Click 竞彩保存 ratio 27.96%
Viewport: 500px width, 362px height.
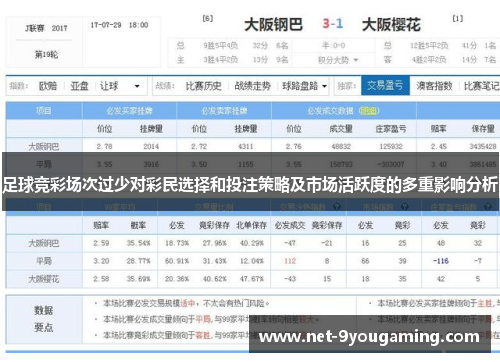(214, 243)
